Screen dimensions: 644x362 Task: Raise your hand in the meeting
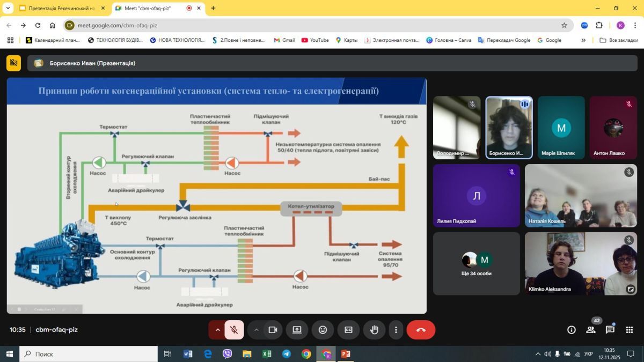pyautogui.click(x=374, y=330)
